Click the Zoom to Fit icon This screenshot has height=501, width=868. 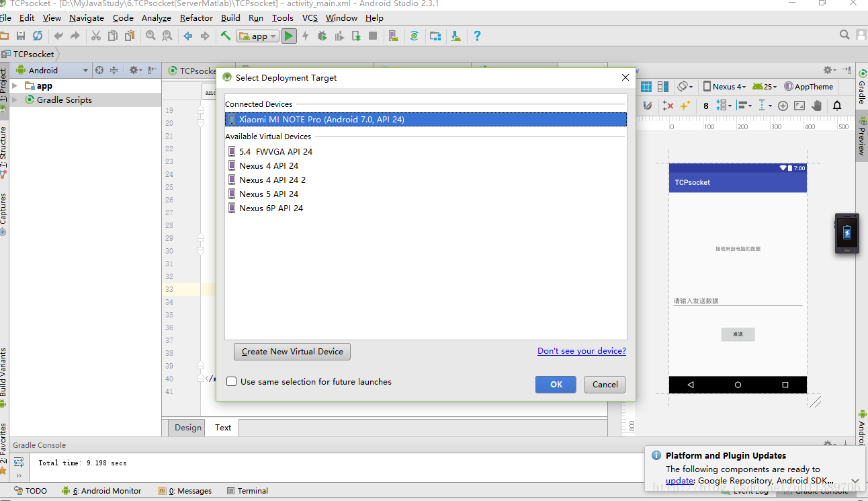(x=799, y=106)
